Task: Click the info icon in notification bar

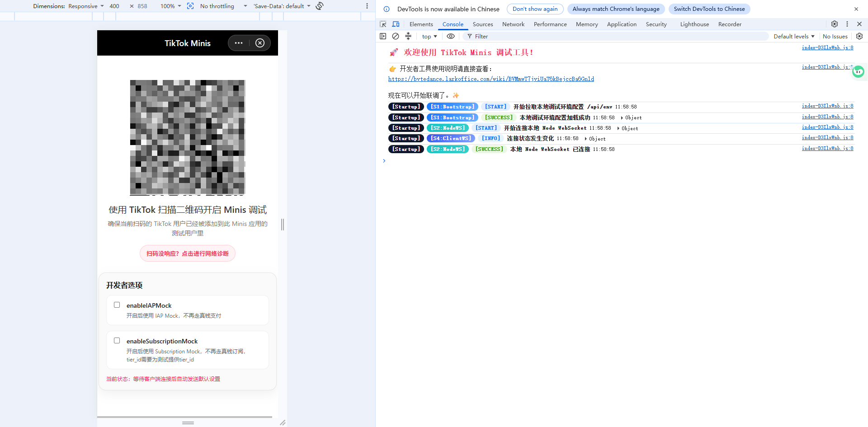Action: click(x=387, y=9)
